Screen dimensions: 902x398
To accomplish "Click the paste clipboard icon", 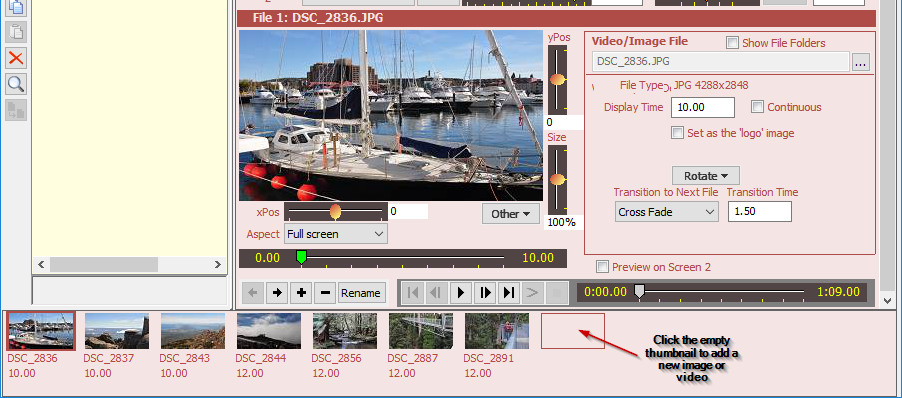I will [16, 32].
